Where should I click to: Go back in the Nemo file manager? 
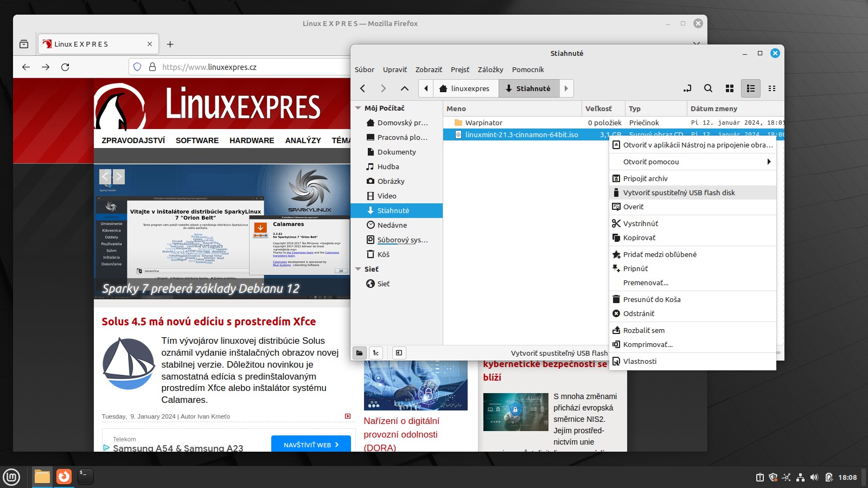(363, 88)
